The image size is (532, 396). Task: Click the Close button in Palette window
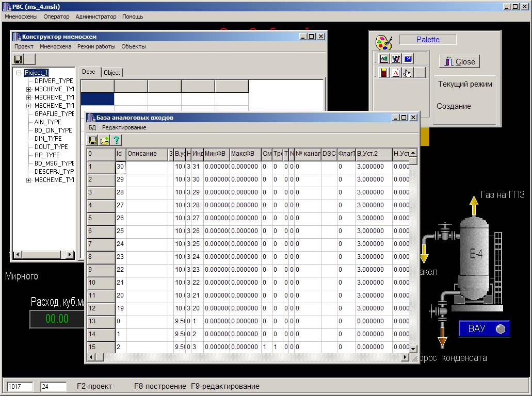pos(459,61)
